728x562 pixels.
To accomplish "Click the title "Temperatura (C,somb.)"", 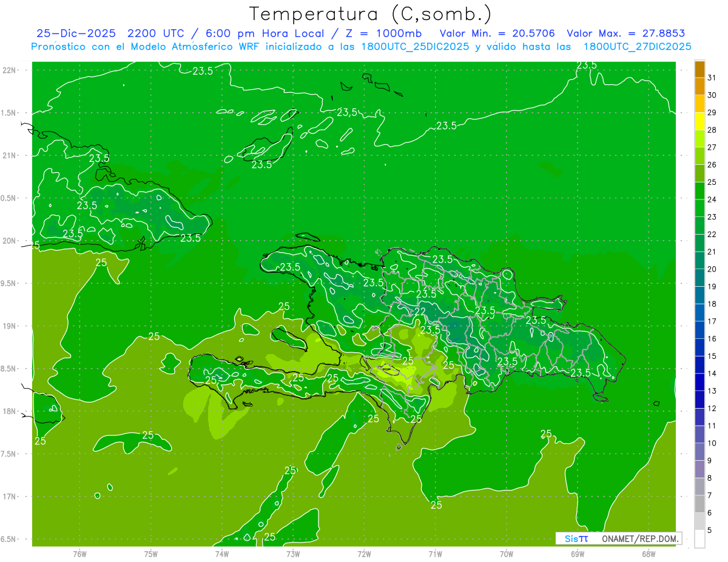I will pyautogui.click(x=371, y=14).
